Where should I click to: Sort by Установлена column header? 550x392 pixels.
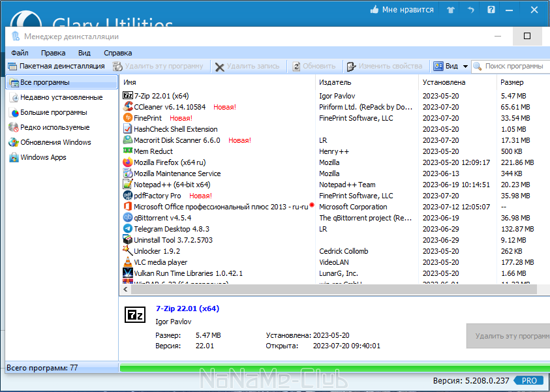[458, 82]
